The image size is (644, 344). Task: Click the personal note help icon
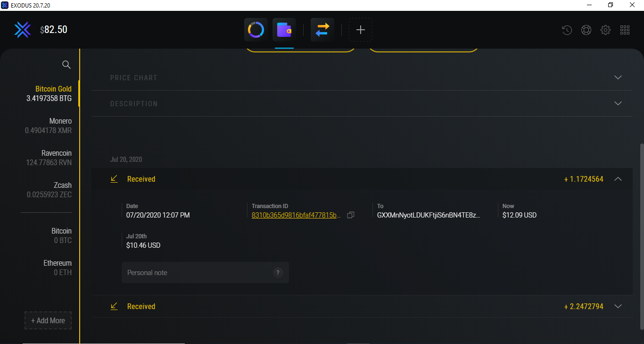(x=278, y=272)
